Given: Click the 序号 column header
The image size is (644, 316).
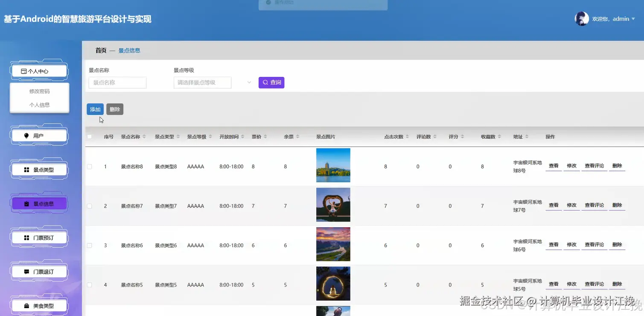Looking at the screenshot, I should click(109, 137).
